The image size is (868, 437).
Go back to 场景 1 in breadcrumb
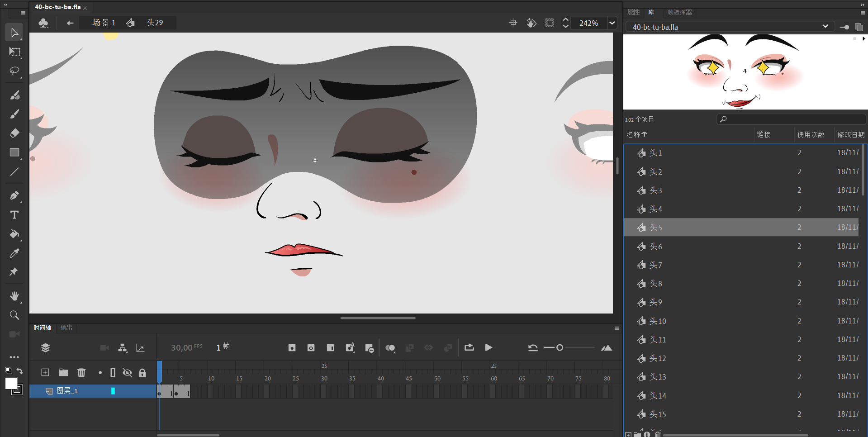104,23
